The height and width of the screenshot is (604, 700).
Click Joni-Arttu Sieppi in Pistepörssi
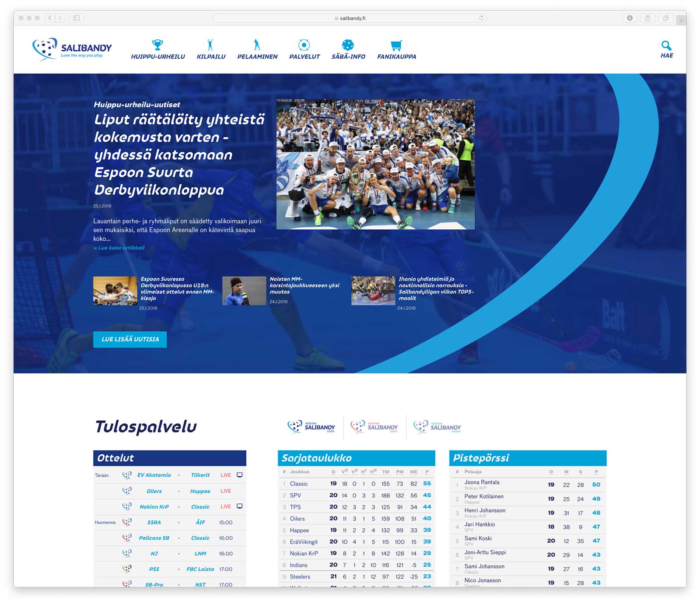[x=485, y=552]
